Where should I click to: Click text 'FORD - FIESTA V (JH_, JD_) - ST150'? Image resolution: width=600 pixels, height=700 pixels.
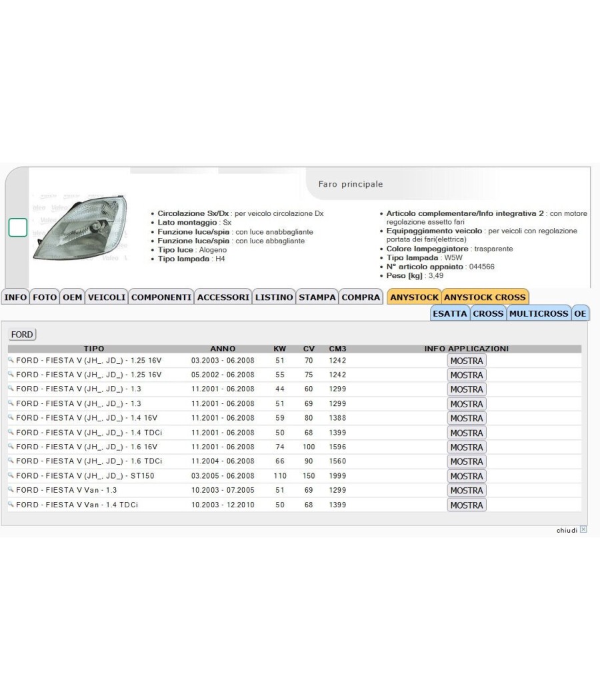pos(85,476)
